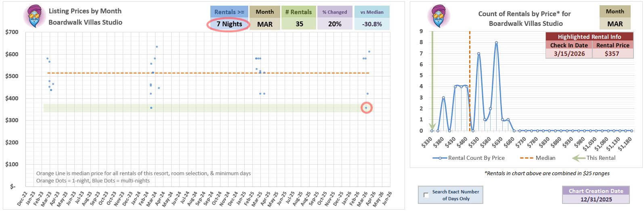Click the Chart Creation Date value 12/31/2025
Screen dimensions: 644x212
click(596, 199)
